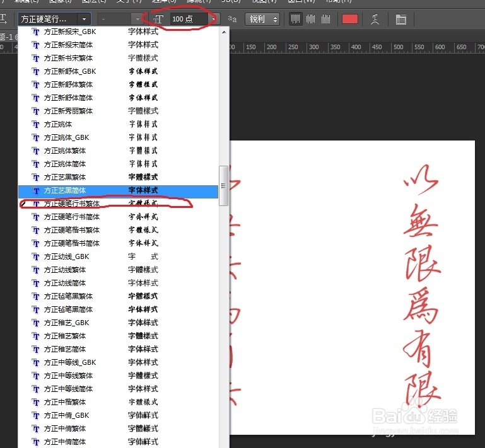Select font 方正新秀丽繁体
Viewport: 485px width, 448px height.
118,111
